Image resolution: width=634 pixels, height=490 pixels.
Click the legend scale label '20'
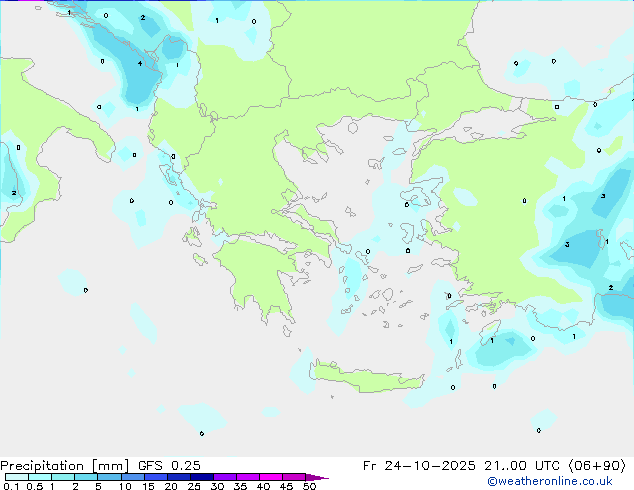click(x=171, y=486)
